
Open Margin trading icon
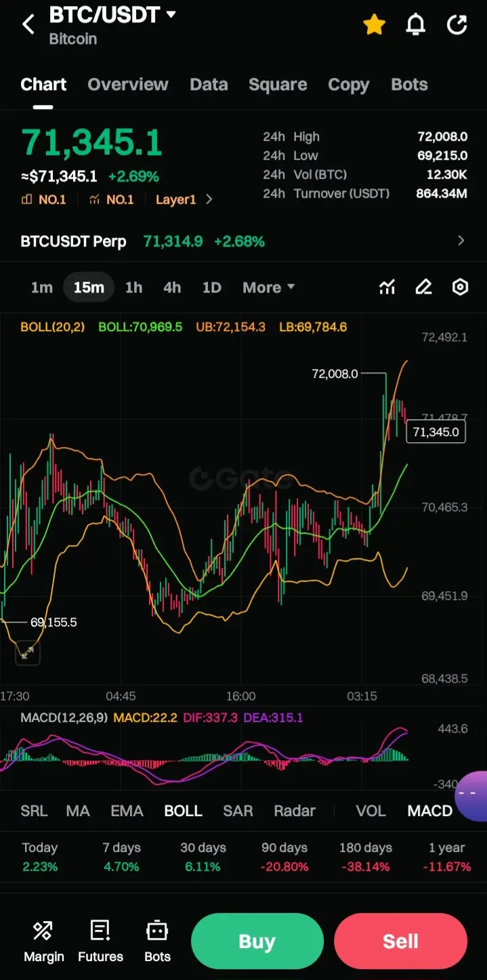[43, 941]
